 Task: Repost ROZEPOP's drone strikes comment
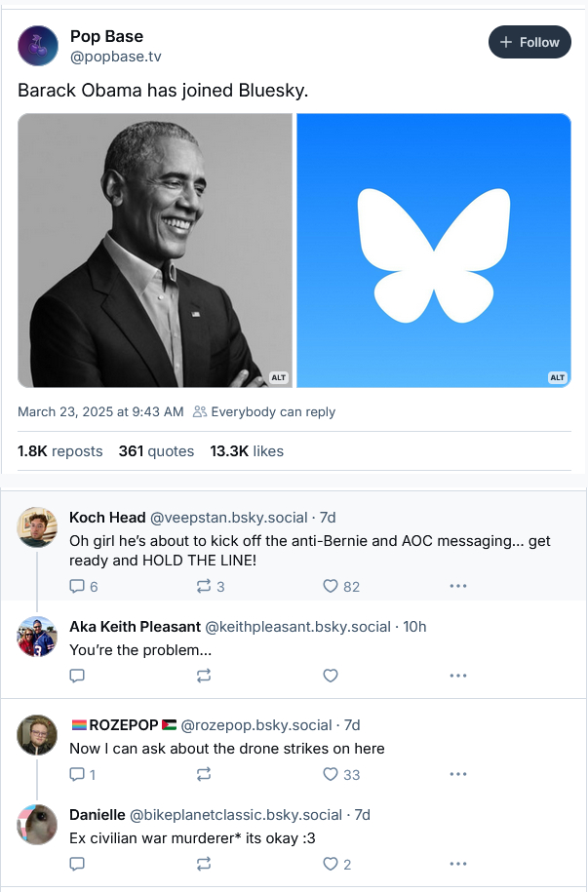point(204,774)
